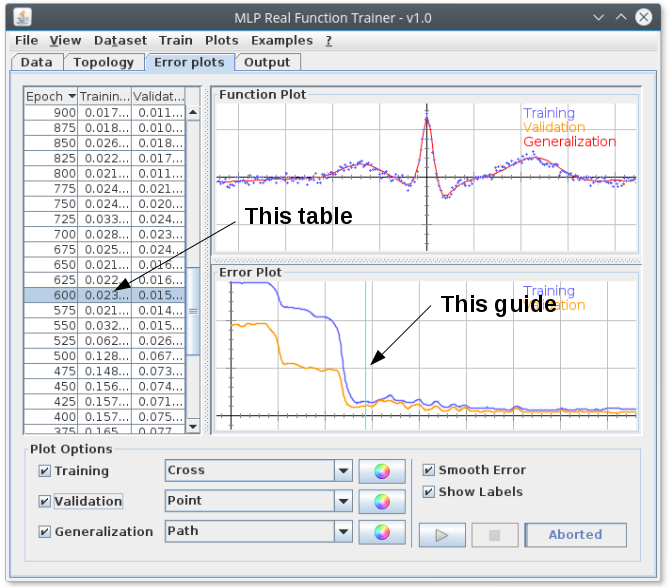The width and height of the screenshot is (669, 587).
Task: Click the Training legend label in Function Plot
Action: [x=549, y=113]
